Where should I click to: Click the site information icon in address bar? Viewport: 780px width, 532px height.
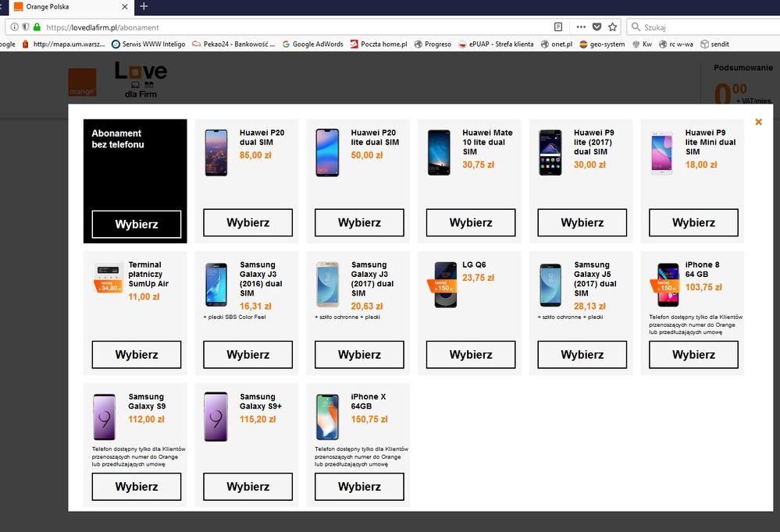[x=14, y=27]
